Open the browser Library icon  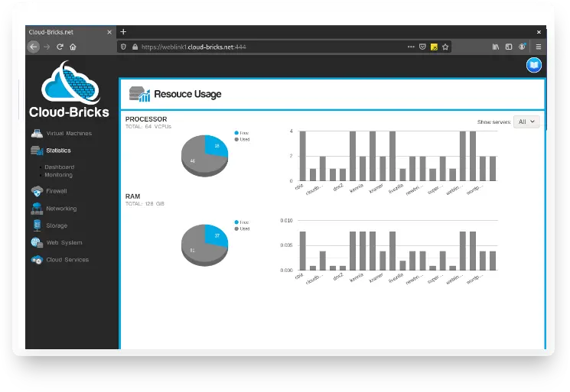(x=496, y=47)
